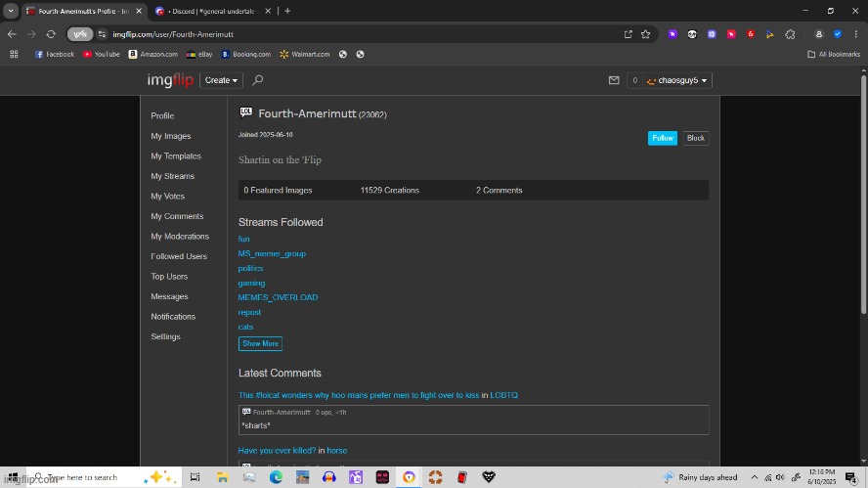Select the Fourth-Amerimutt's Profile tab
The width and height of the screenshot is (868, 488).
pyautogui.click(x=84, y=11)
